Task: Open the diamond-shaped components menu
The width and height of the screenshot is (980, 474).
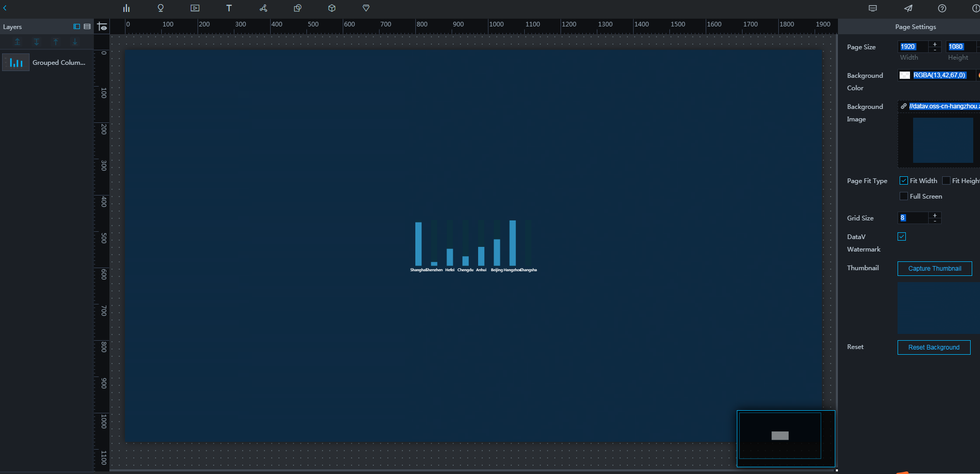Action: coord(366,8)
